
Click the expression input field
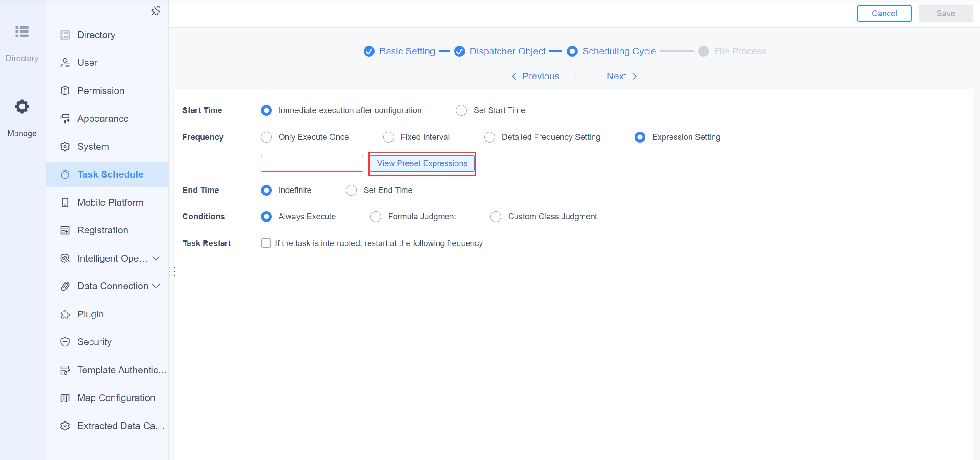pyautogui.click(x=311, y=163)
